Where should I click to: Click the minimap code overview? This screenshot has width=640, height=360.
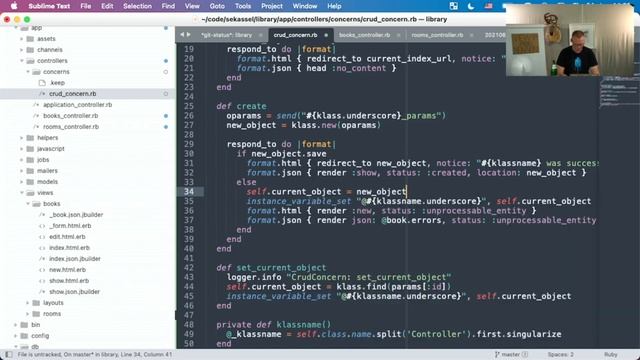619,92
